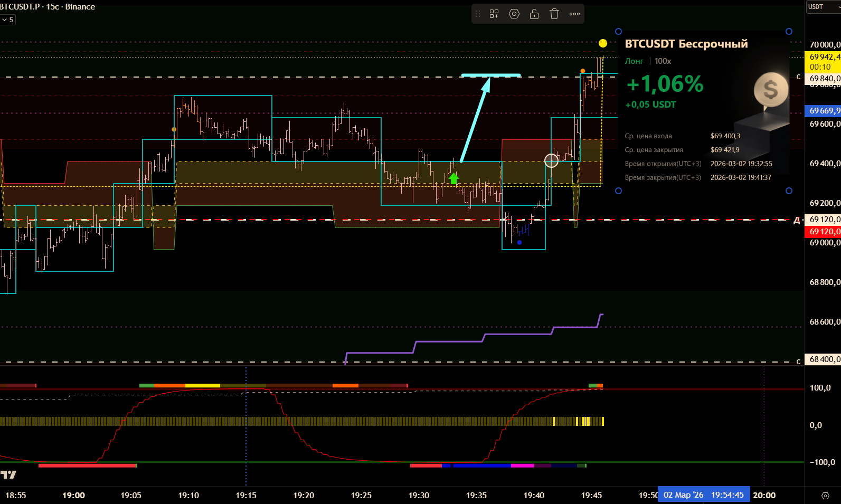Click the yellow dot marker on chart

pos(603,43)
